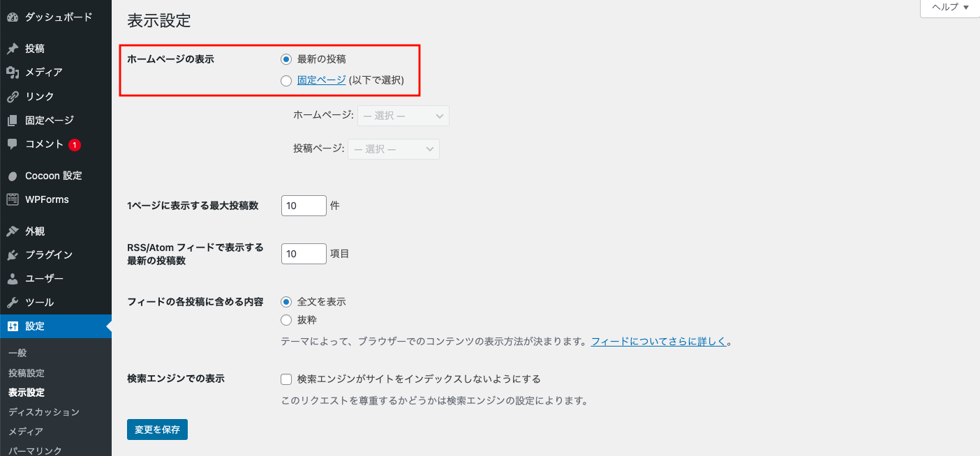The height and width of the screenshot is (456, 980).
Task: Click the max posts per page field
Action: pos(304,206)
